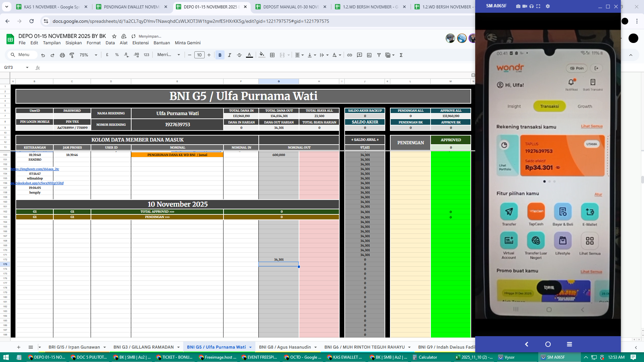The height and width of the screenshot is (362, 644).
Task: Insert a chart
Action: [x=369, y=55]
